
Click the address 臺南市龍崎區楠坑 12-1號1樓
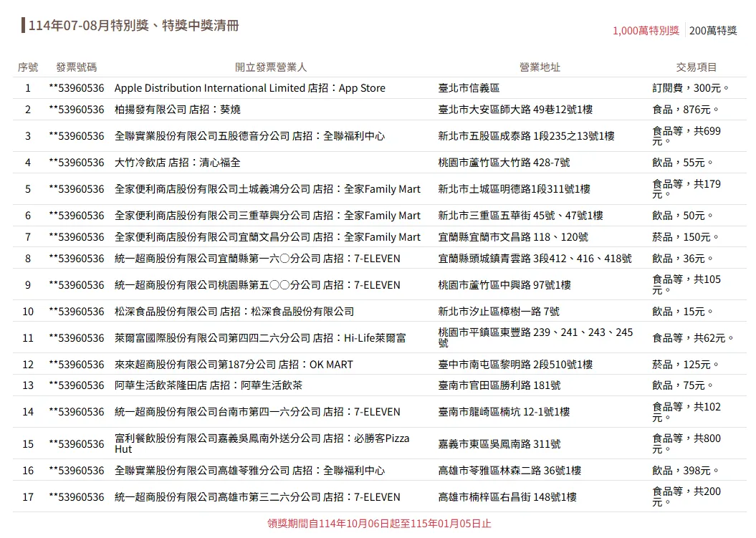click(x=504, y=412)
